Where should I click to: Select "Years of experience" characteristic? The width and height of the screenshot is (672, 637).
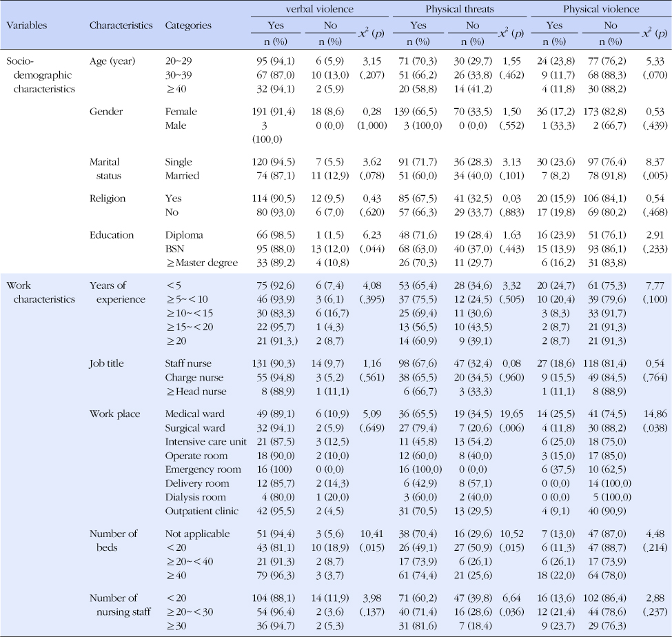pos(117,292)
